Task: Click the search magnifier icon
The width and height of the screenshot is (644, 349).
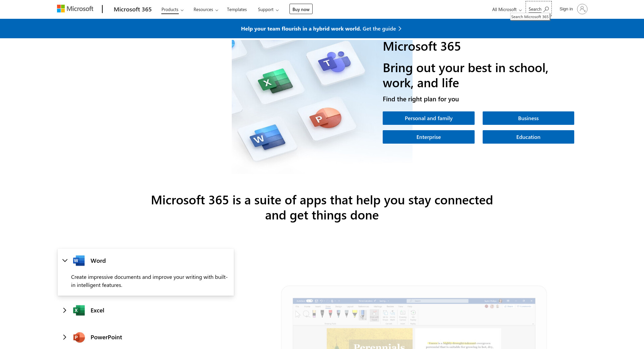Action: tap(546, 9)
